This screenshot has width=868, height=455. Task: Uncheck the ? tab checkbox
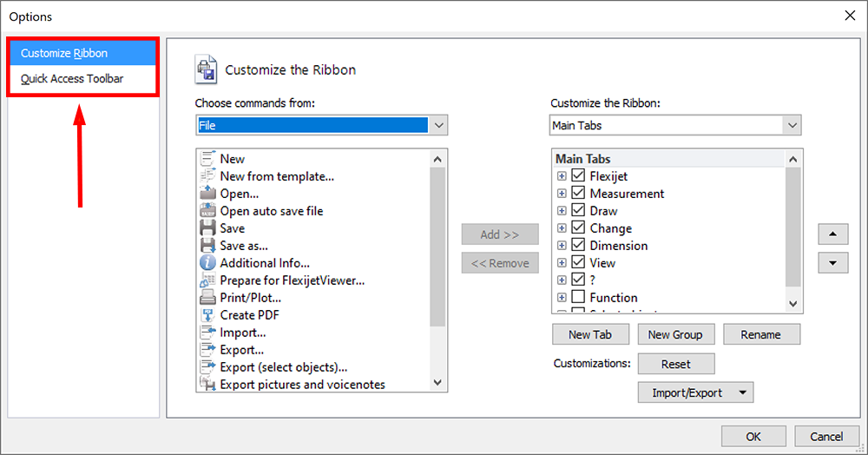pos(578,280)
